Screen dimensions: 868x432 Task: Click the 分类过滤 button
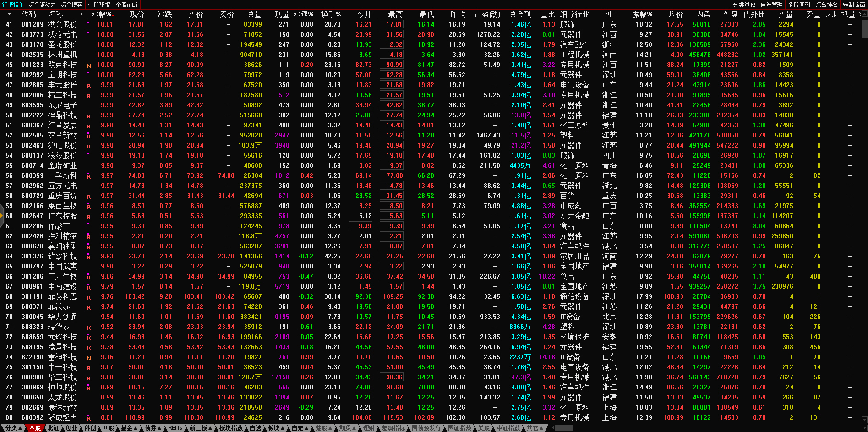[x=744, y=5]
